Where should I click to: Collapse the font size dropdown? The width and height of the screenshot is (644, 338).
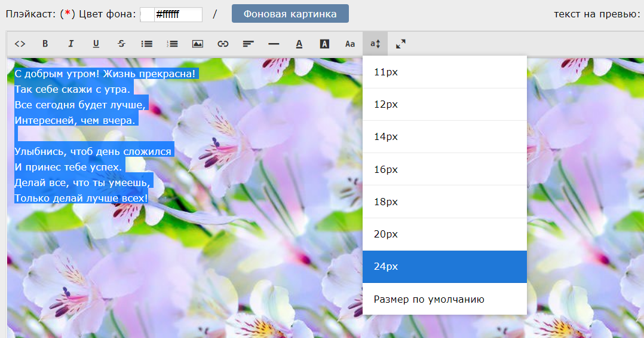click(375, 44)
